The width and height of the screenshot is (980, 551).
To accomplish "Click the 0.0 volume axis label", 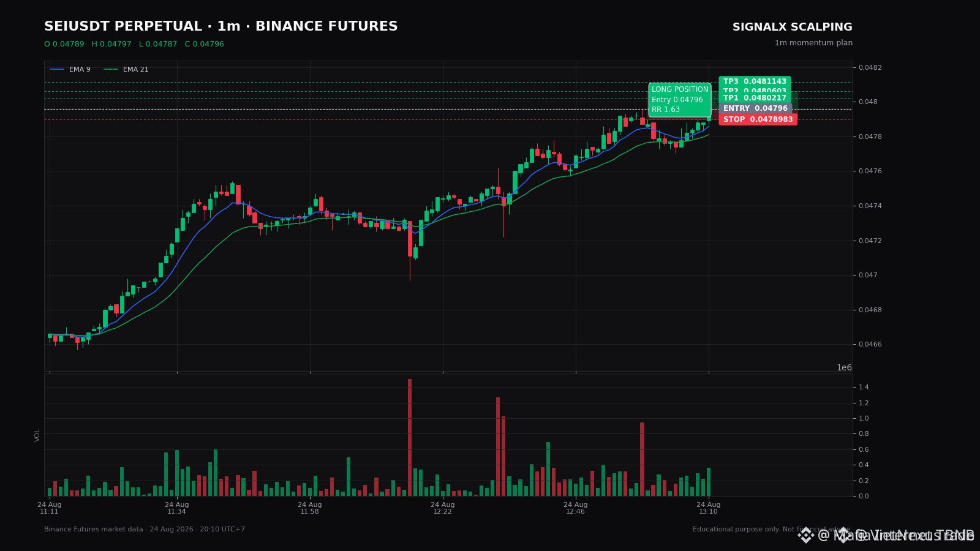I will point(864,496).
